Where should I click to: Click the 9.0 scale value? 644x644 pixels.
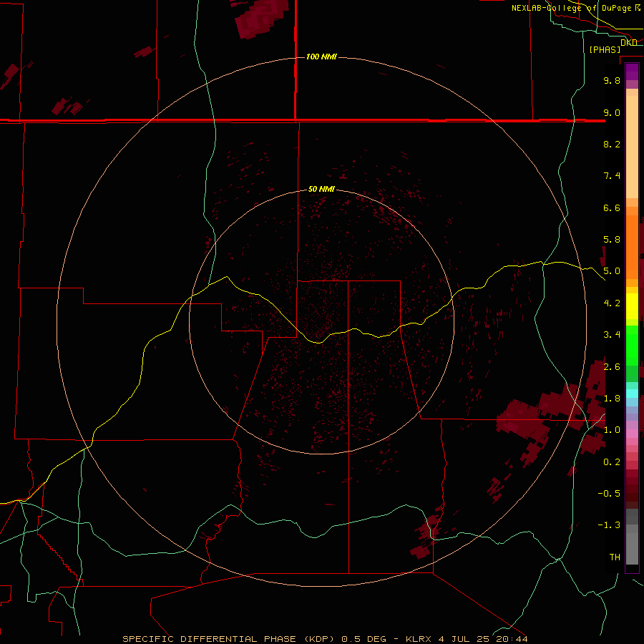pyautogui.click(x=612, y=112)
